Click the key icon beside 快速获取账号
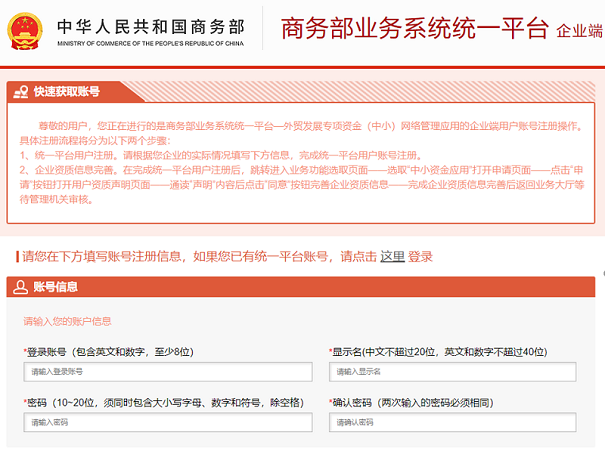The width and height of the screenshot is (605, 451). (20, 91)
